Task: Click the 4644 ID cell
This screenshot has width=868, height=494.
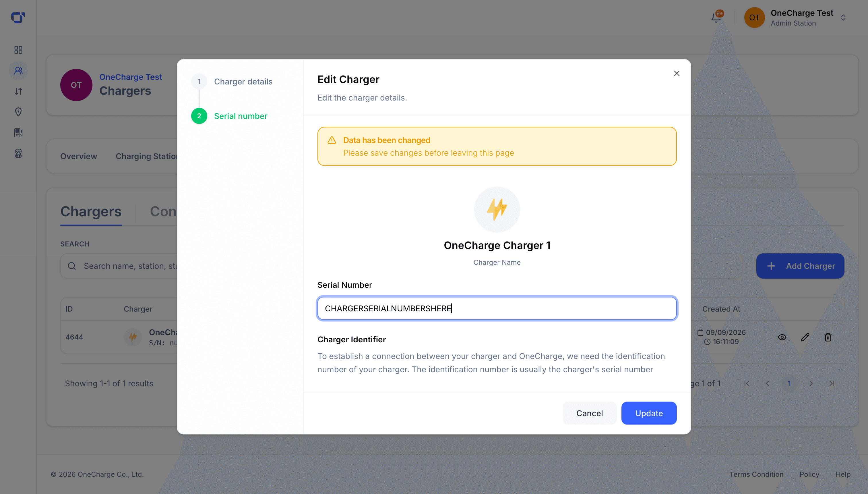Action: pyautogui.click(x=74, y=337)
